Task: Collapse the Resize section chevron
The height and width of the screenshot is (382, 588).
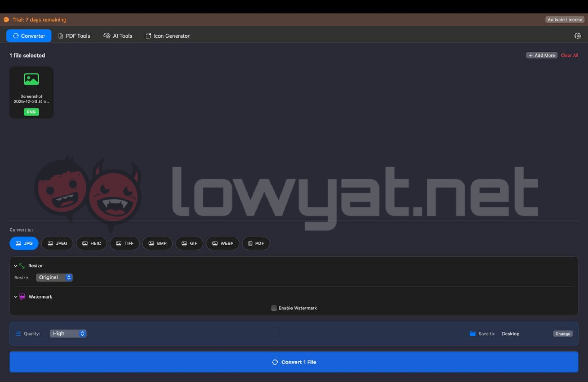Action: click(16, 266)
